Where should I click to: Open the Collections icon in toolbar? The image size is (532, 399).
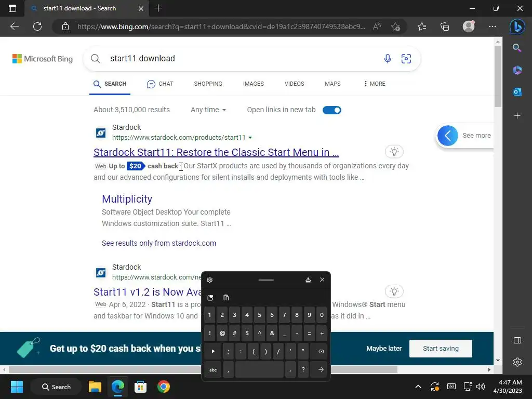click(445, 26)
